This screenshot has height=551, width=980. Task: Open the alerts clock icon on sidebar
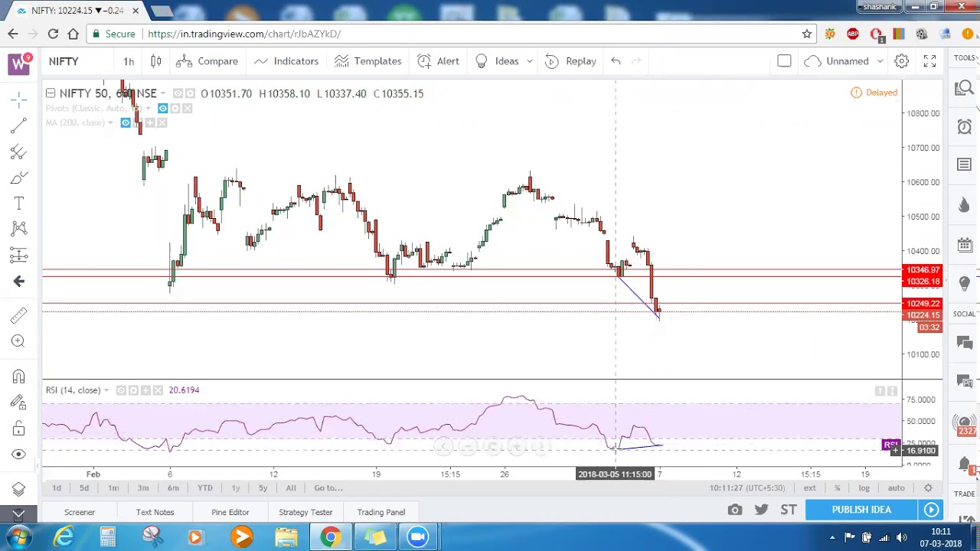tap(964, 126)
